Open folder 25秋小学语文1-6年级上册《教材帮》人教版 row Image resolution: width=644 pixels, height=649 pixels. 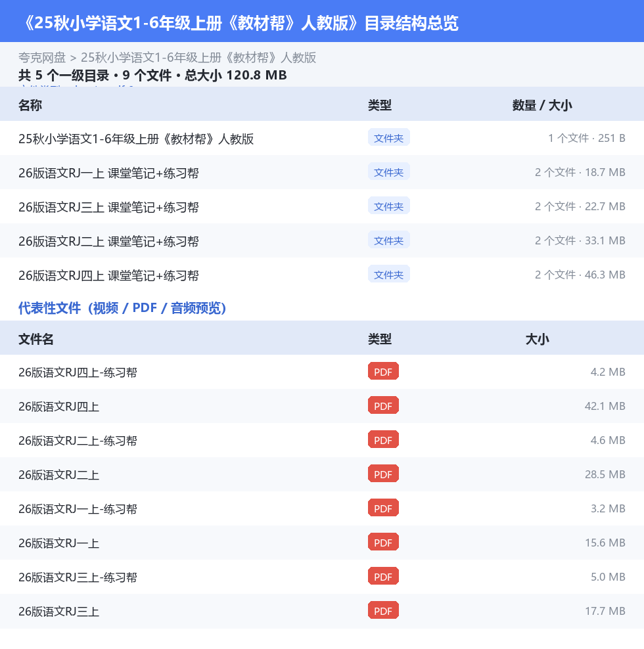click(322, 138)
